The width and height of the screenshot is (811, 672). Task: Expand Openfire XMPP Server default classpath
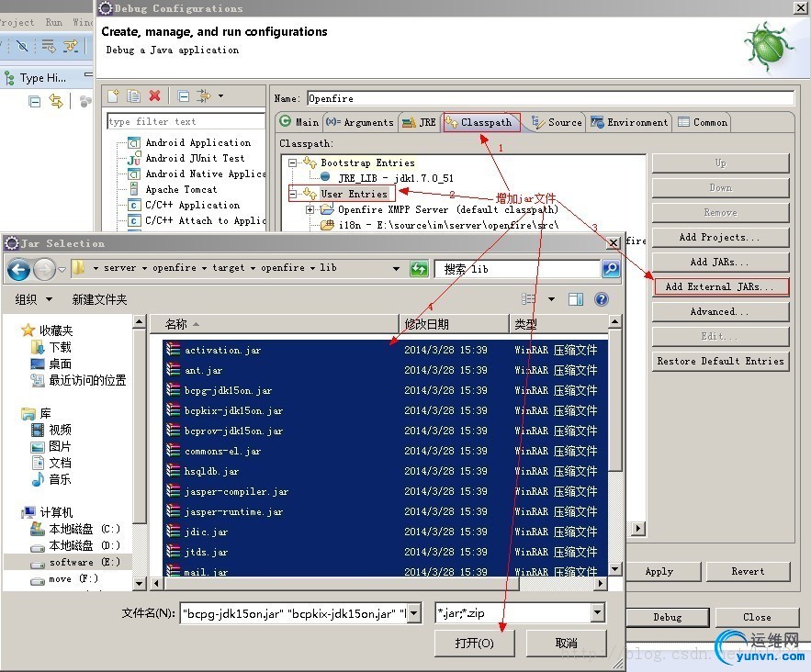tap(310, 209)
